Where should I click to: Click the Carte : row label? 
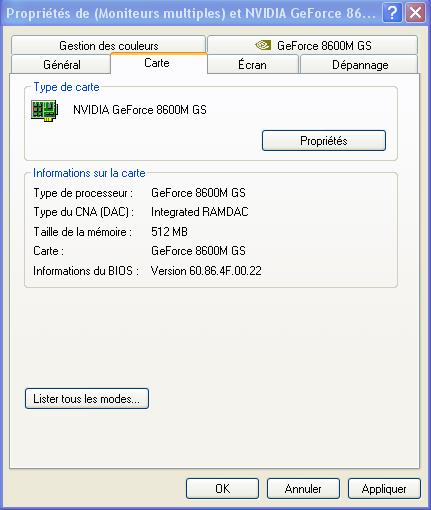pyautogui.click(x=48, y=251)
